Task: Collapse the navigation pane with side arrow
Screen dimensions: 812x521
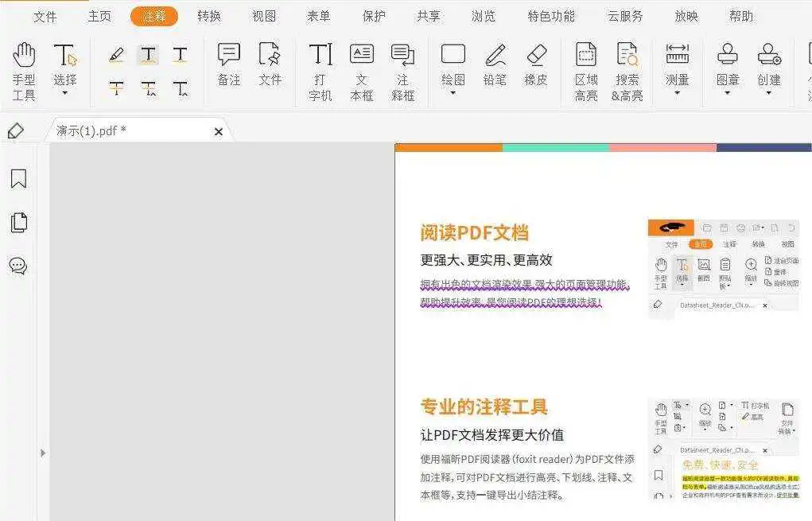Action: pyautogui.click(x=44, y=453)
